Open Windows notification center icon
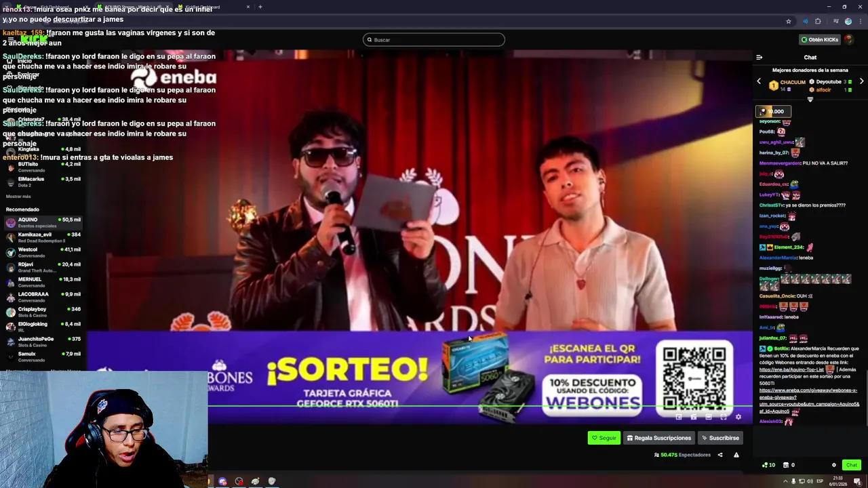The height and width of the screenshot is (488, 868). [857, 481]
